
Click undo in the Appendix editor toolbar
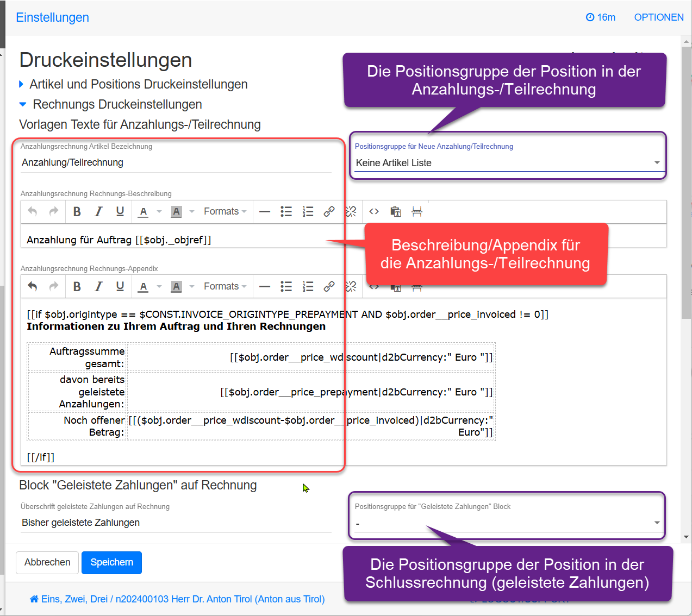[33, 286]
